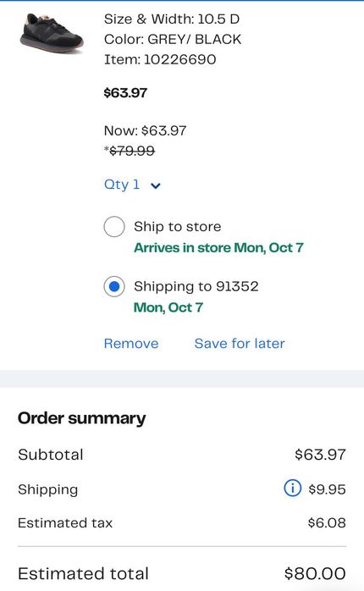This screenshot has height=591, width=364.
Task: Click the Save for later link
Action: 240,344
